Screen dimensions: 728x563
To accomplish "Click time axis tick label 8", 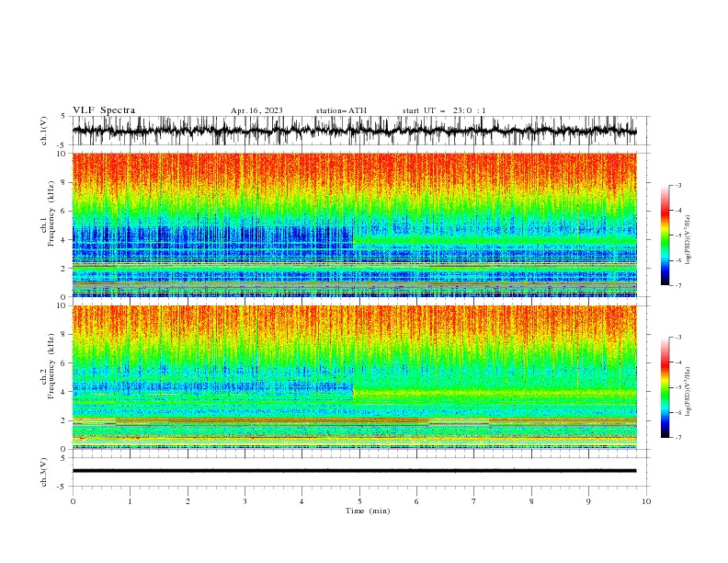I will pos(531,501).
